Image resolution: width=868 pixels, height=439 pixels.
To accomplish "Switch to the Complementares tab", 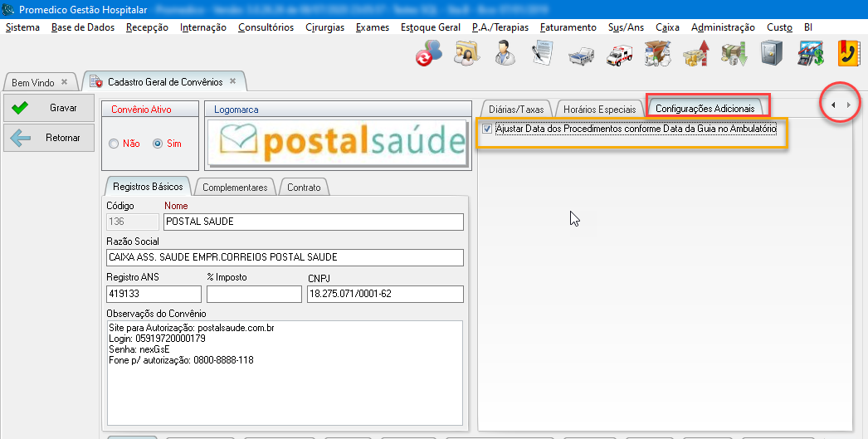I will 235,188.
